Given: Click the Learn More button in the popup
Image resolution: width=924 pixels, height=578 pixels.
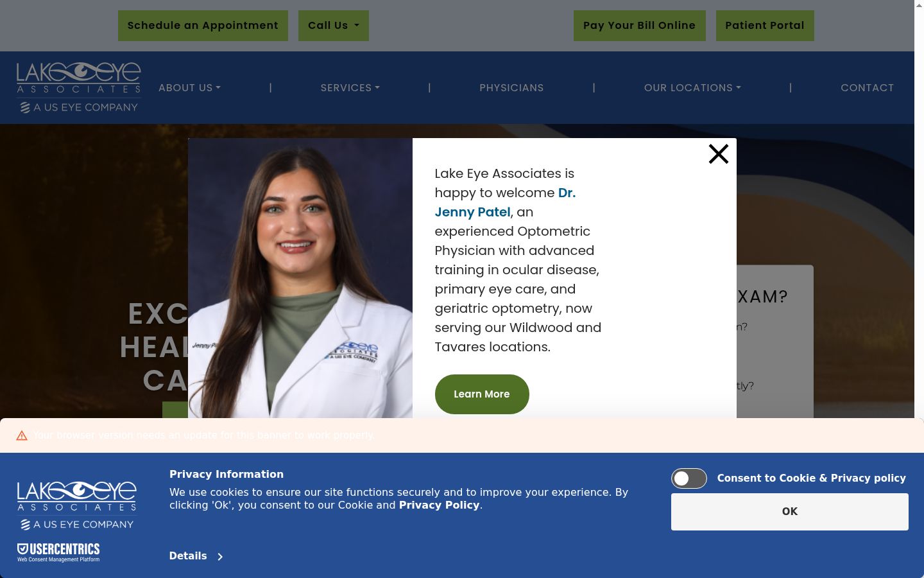Looking at the screenshot, I should [482, 394].
